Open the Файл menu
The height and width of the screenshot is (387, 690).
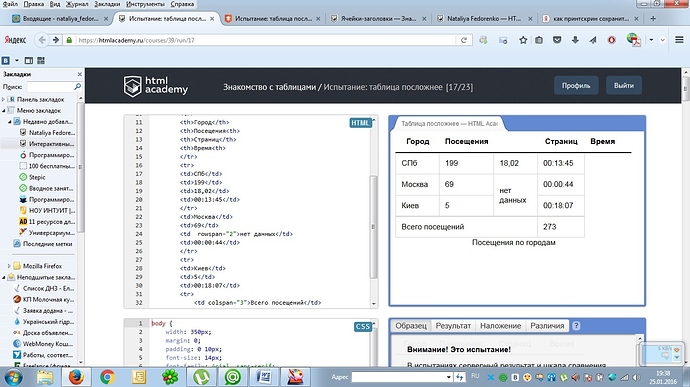(10, 4)
